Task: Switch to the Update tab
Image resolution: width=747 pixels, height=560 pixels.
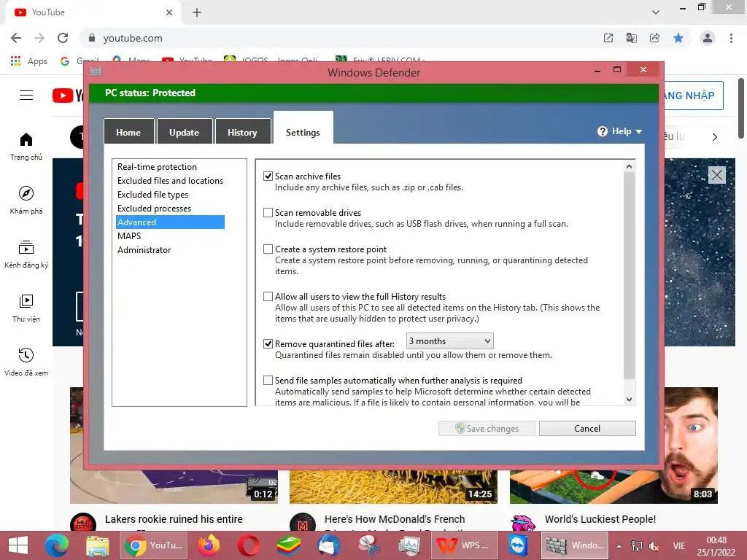Action: (x=185, y=131)
